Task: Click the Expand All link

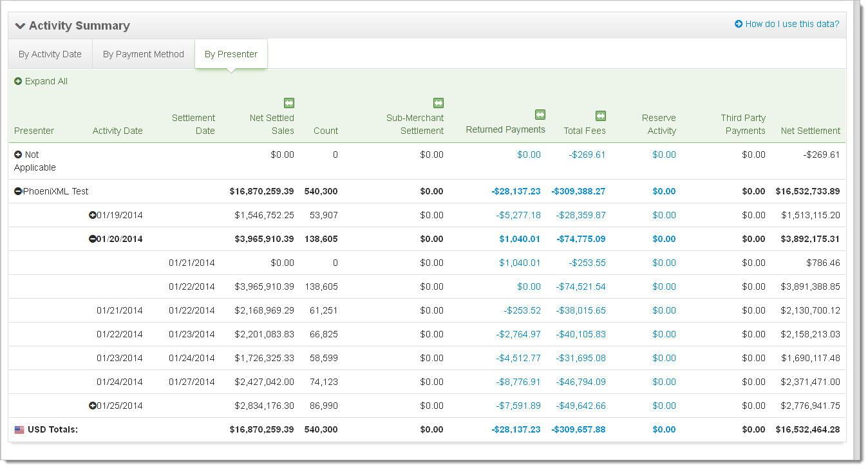Action: (x=46, y=81)
